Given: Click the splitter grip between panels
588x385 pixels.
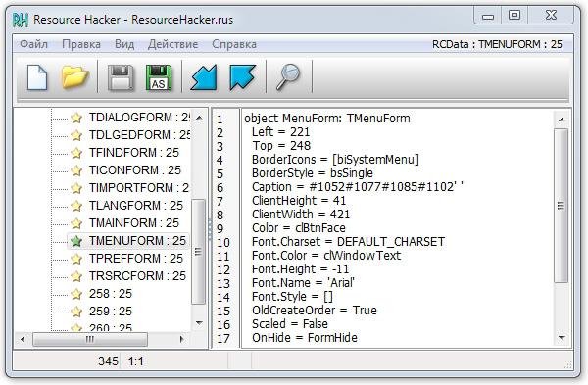Looking at the screenshot, I should [x=210, y=229].
